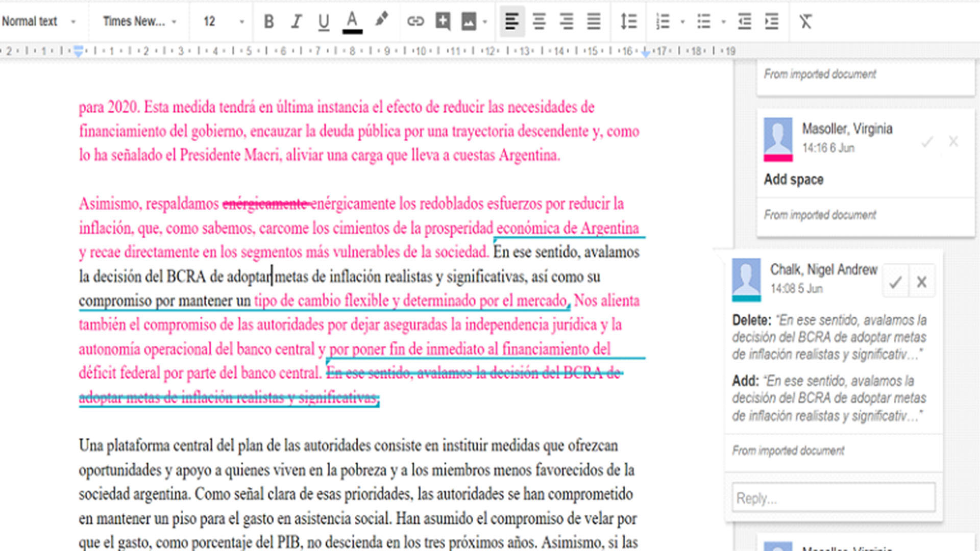Click timestamp '14:08 5 Jun'
This screenshot has width=980, height=551.
click(x=796, y=289)
